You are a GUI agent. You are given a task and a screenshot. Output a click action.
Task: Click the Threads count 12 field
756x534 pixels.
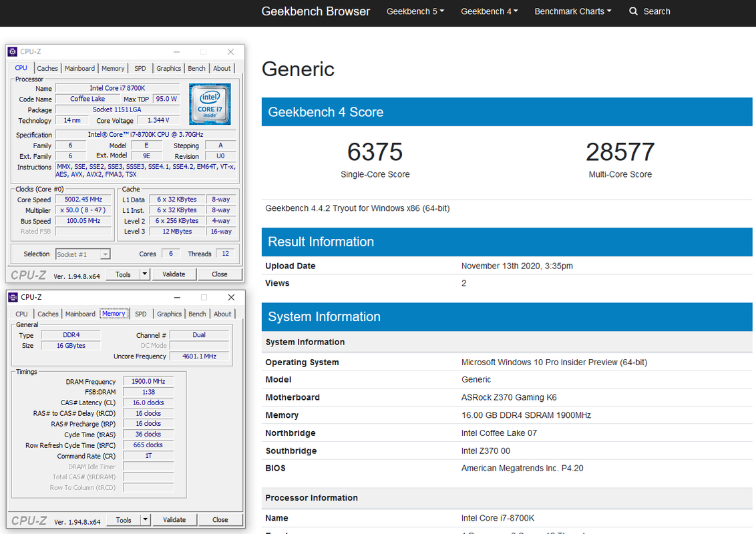click(225, 254)
